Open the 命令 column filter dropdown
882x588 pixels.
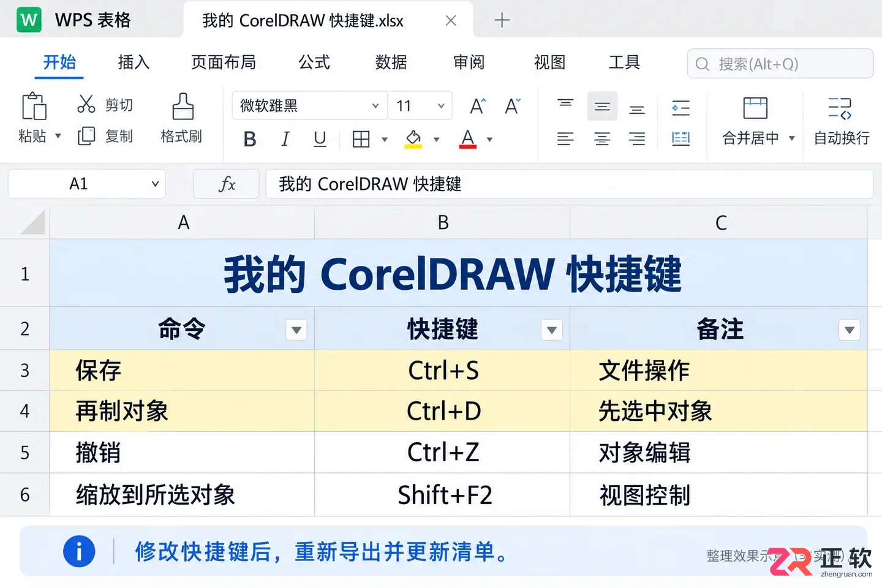[x=296, y=330]
